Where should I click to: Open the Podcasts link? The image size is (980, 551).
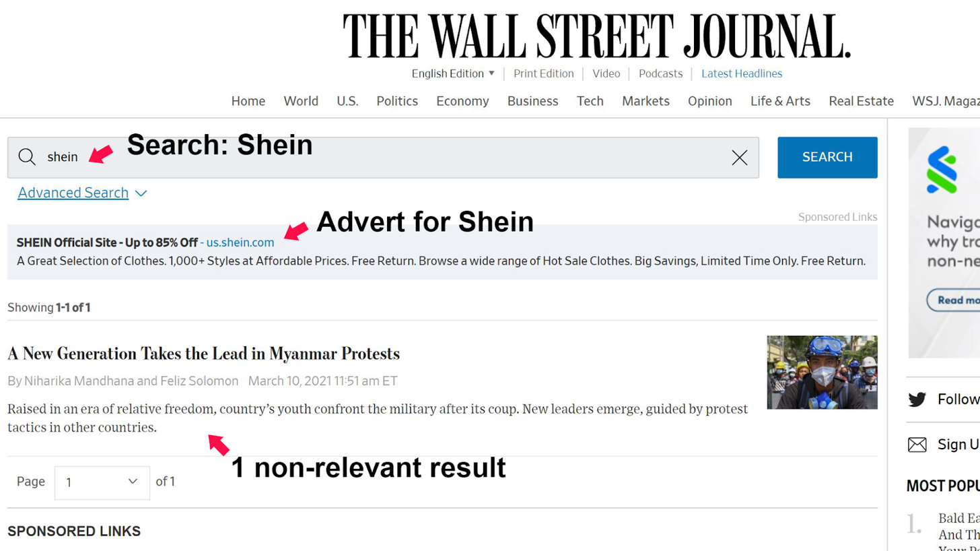click(660, 73)
